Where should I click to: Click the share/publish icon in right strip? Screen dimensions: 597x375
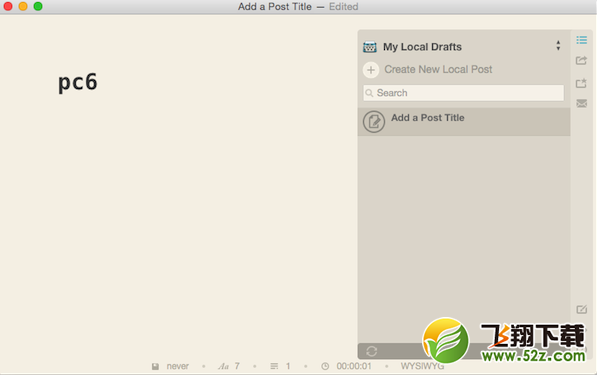[581, 60]
